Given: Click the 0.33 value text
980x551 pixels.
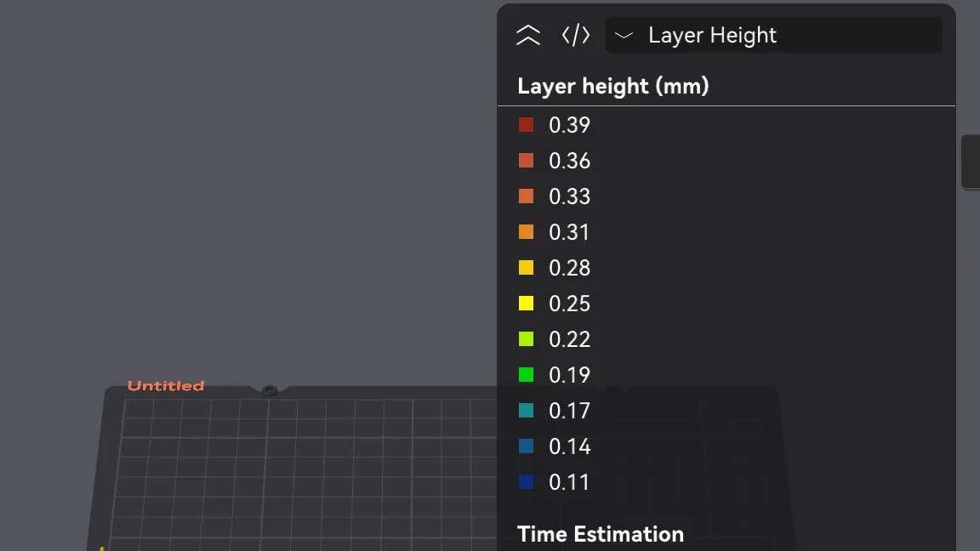Looking at the screenshot, I should click(x=569, y=196).
